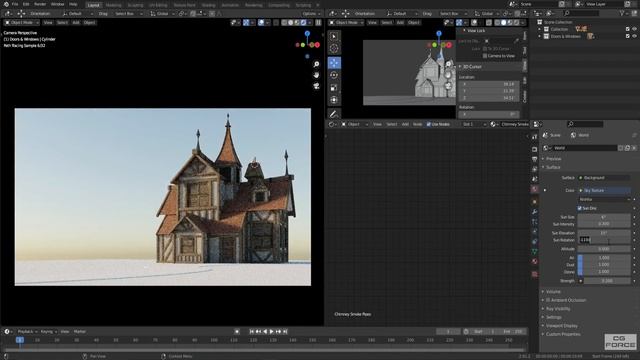
Task: Toggle camera view icon in left viewport
Action: pyautogui.click(x=316, y=86)
